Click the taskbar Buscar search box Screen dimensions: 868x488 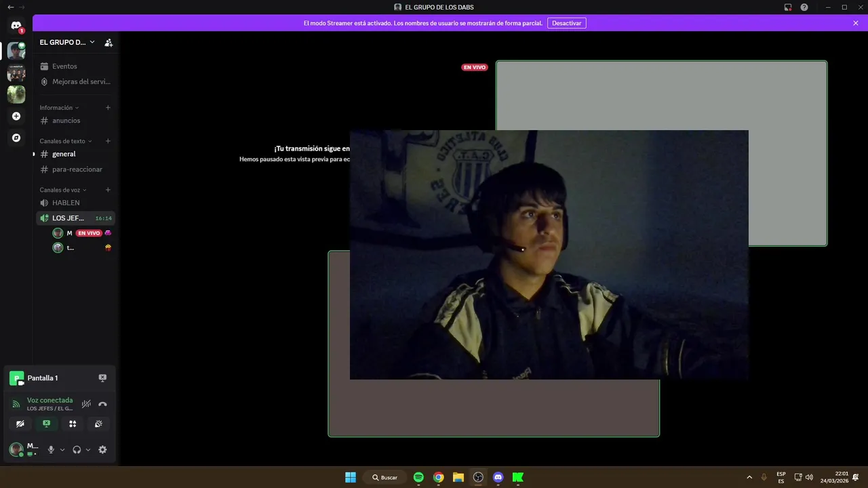tap(384, 477)
